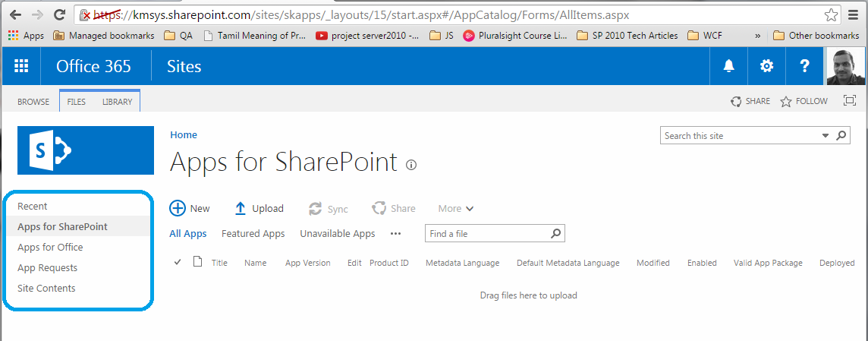Open the Office 365 app launcher grid
The width and height of the screenshot is (868, 341).
(21, 67)
